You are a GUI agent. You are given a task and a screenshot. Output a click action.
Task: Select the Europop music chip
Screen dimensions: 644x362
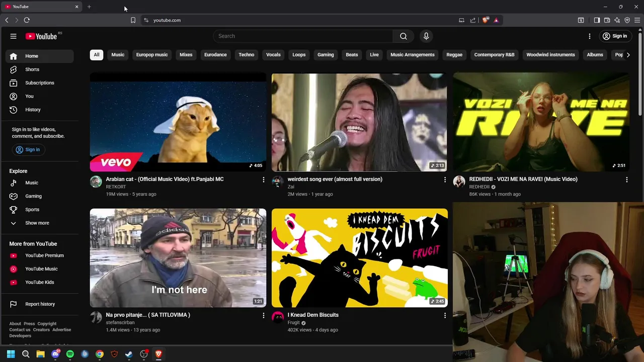152,55
